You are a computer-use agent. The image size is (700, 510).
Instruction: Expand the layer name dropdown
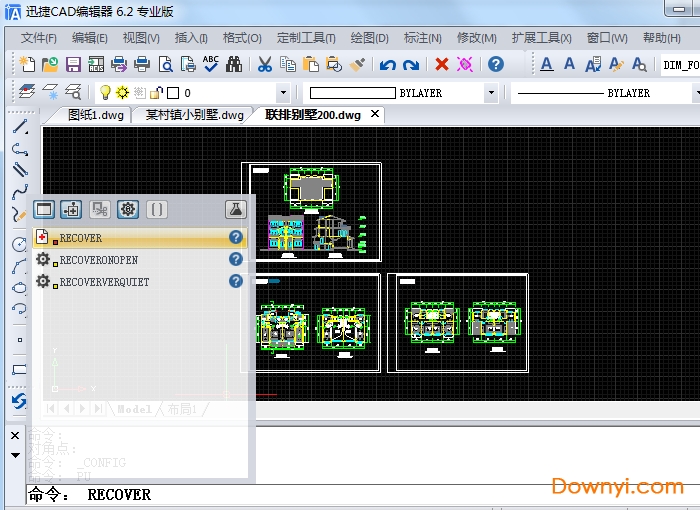tap(283, 93)
